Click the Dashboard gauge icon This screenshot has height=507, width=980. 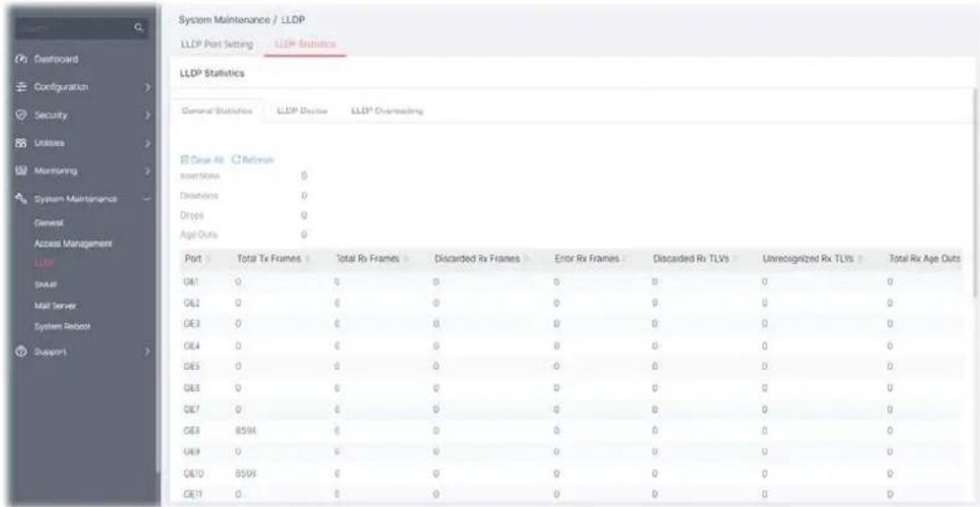(19, 60)
